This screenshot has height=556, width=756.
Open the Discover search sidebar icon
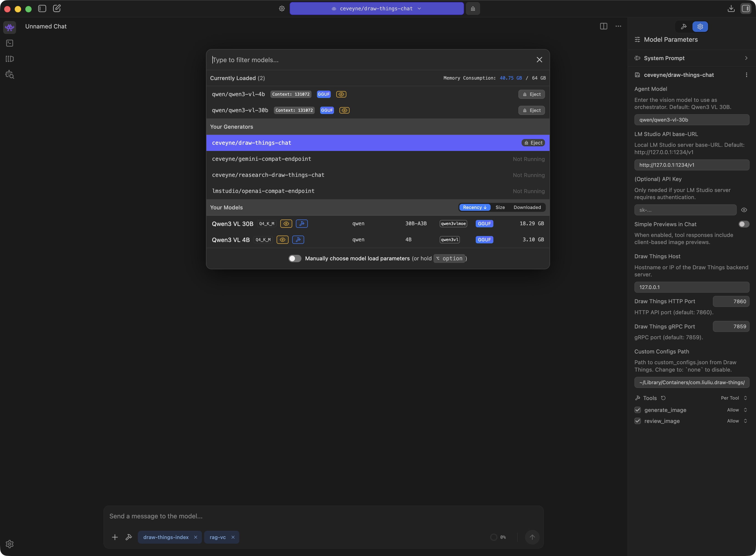(x=9, y=75)
